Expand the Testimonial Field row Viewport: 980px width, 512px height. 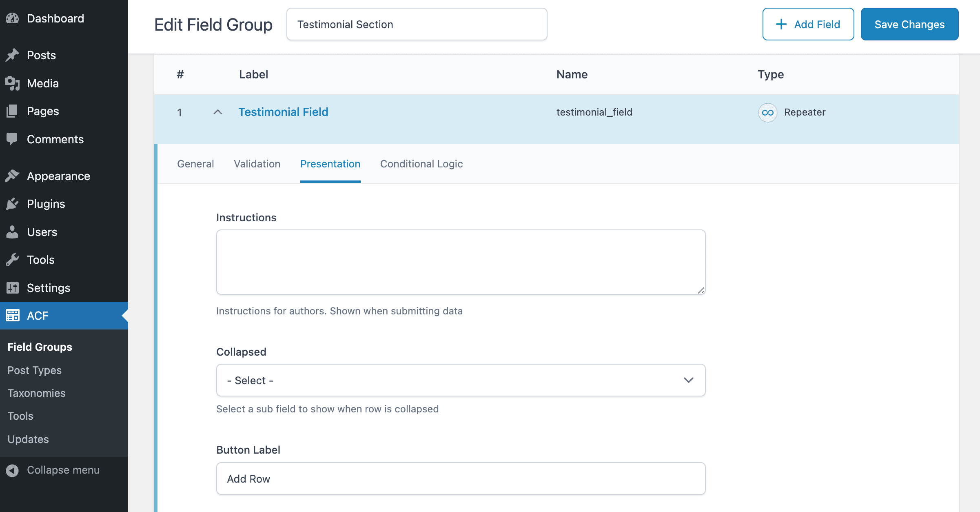click(217, 112)
